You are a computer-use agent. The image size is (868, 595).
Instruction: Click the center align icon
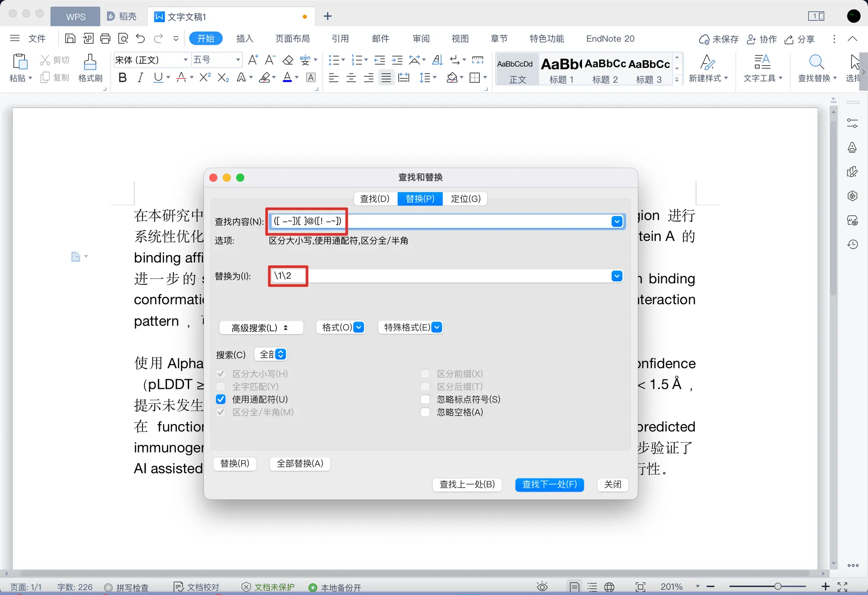tap(351, 78)
